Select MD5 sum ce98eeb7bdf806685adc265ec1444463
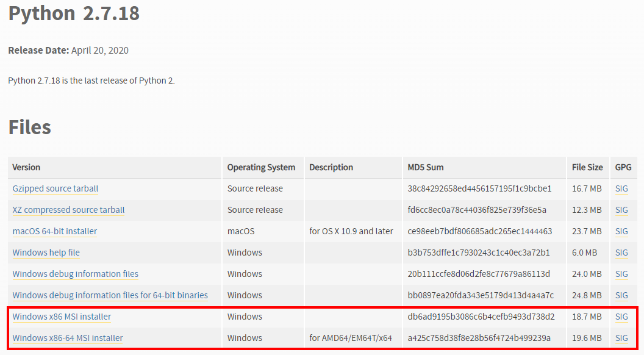The image size is (644, 355). coord(480,231)
